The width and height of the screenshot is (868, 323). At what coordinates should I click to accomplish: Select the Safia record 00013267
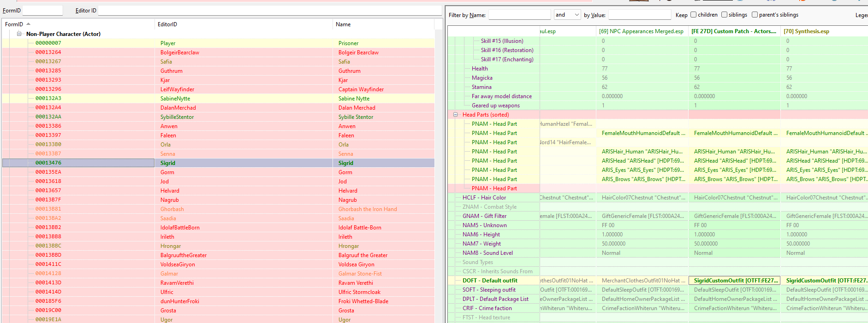coord(218,61)
